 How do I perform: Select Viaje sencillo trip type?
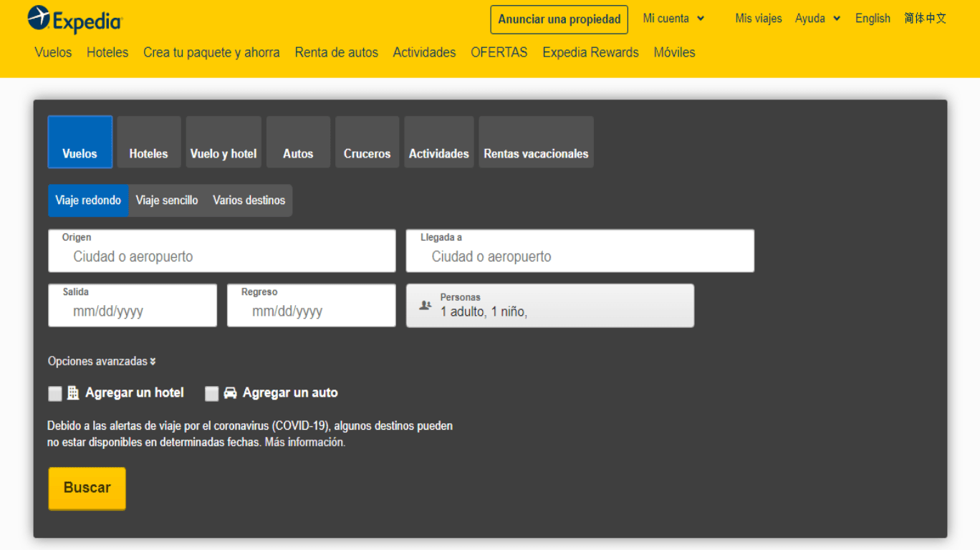167,201
